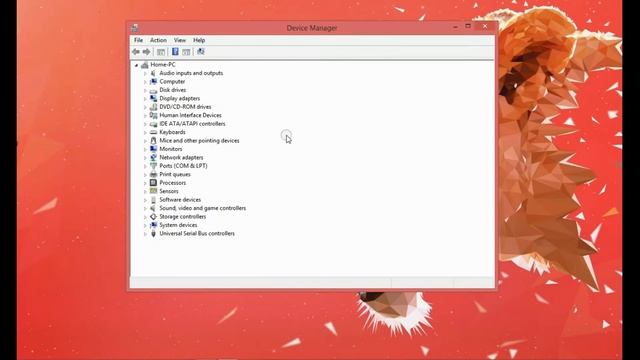Expand the Universal Serial Bus controllers arrow
This screenshot has height=360, width=640.
[145, 234]
